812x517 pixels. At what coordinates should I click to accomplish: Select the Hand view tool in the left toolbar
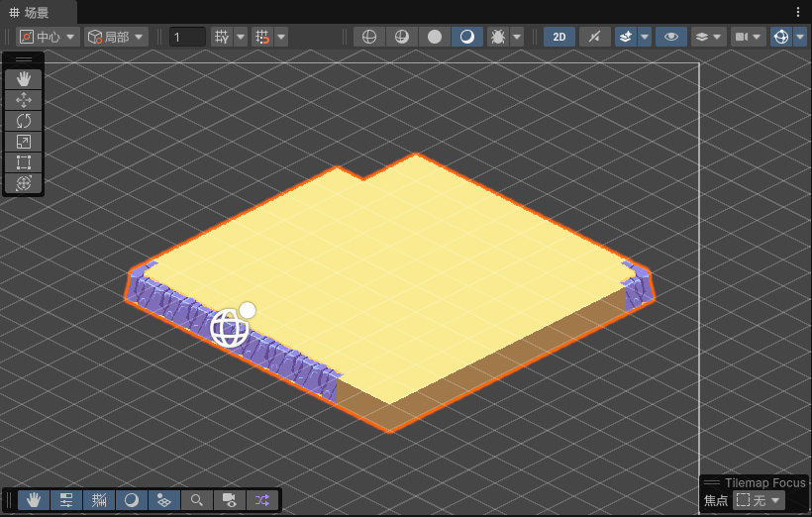(x=24, y=79)
